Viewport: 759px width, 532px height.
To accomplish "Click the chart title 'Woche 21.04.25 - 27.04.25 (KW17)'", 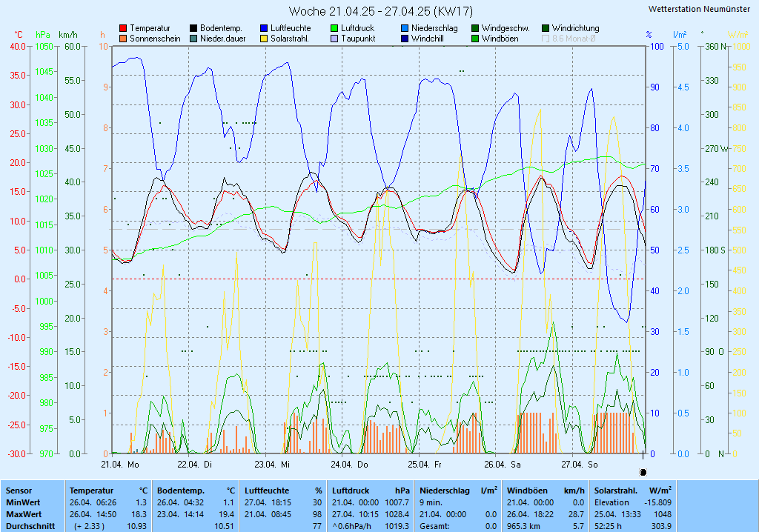I will click(380, 11).
